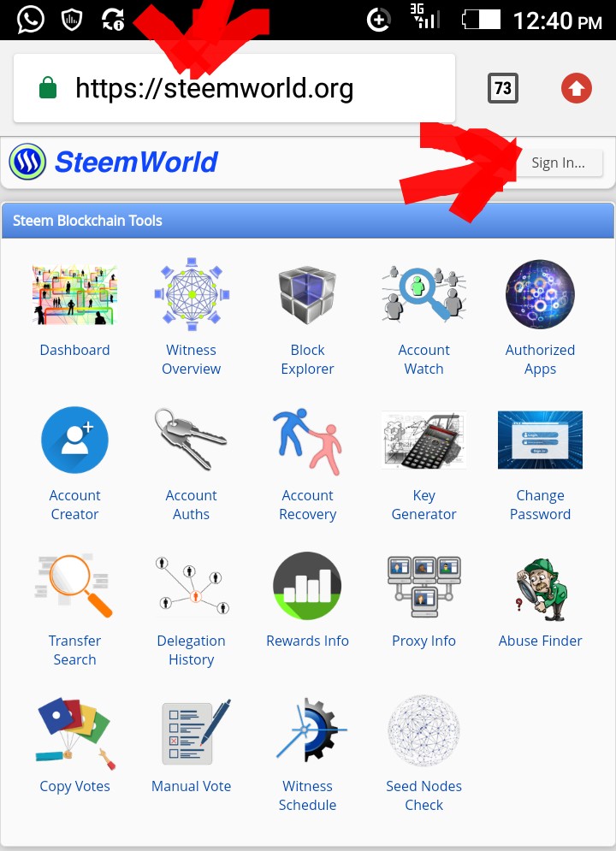
Task: Follow the Authorized Apps text link
Action: click(540, 359)
